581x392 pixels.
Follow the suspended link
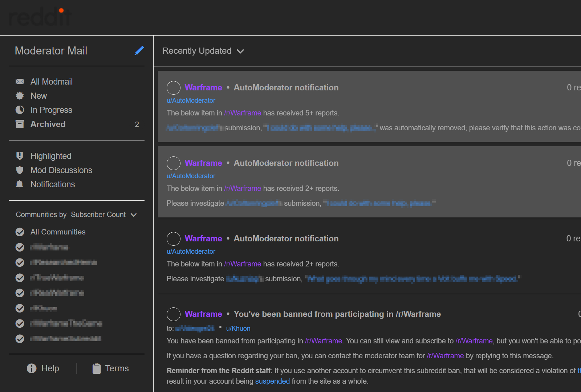272,381
